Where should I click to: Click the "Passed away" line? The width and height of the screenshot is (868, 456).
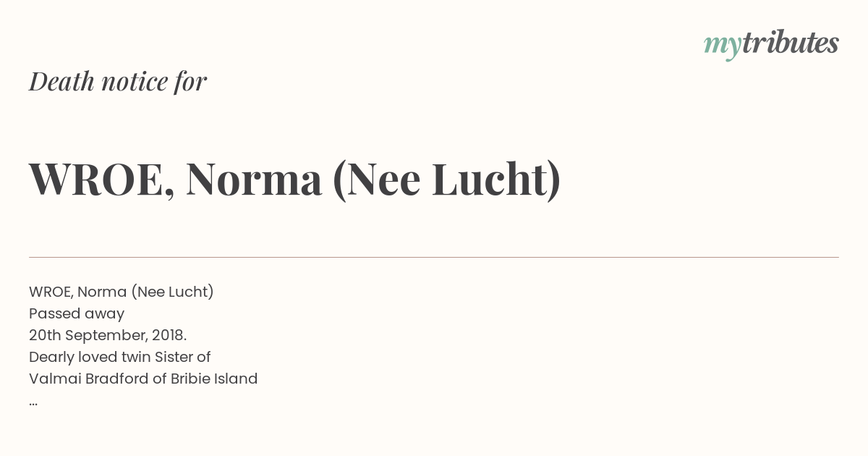(77, 313)
